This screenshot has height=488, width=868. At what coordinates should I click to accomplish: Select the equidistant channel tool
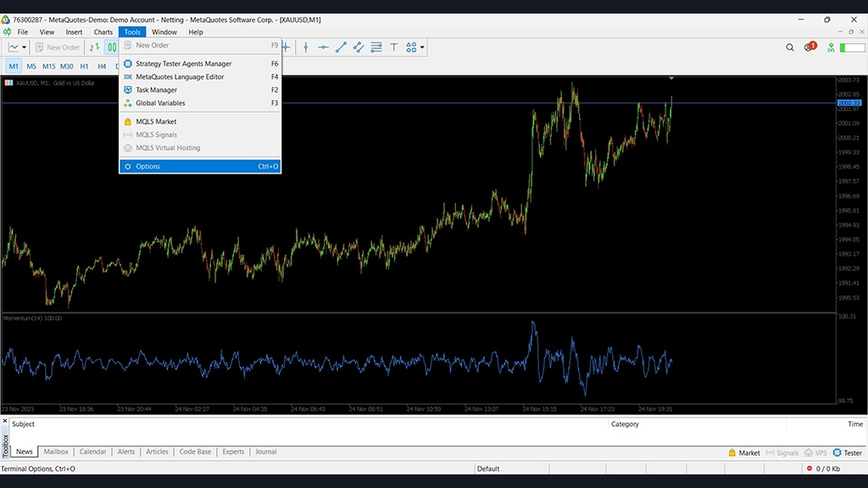coord(359,47)
